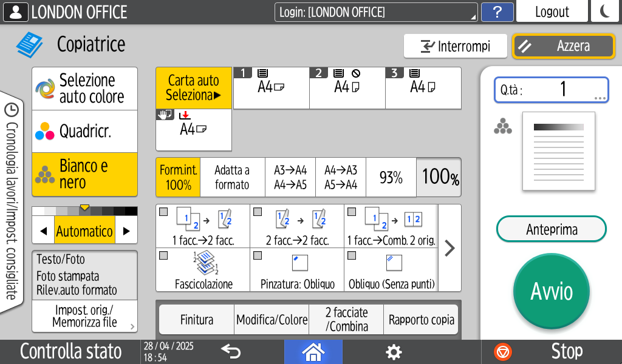Viewport: 622px width, 364px height.
Task: Expand Cronologia lavori/Impost. consigliate side tab
Action: click(12, 202)
